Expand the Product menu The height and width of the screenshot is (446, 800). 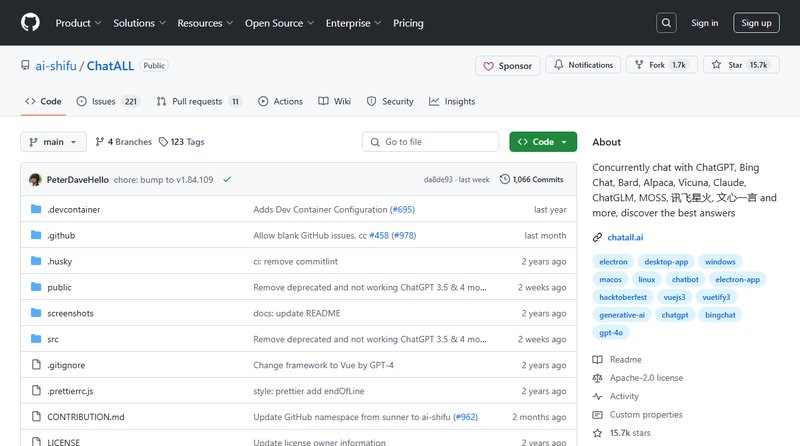[x=78, y=23]
